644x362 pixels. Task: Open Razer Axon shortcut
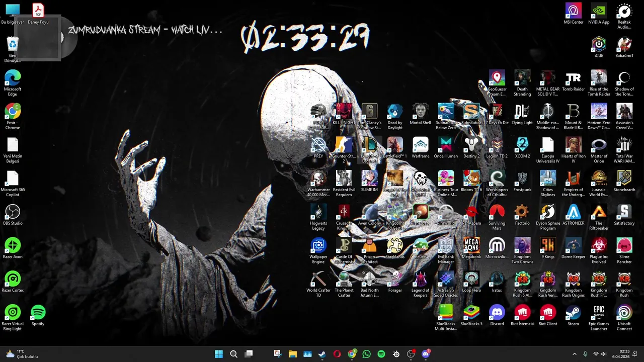coord(13,248)
